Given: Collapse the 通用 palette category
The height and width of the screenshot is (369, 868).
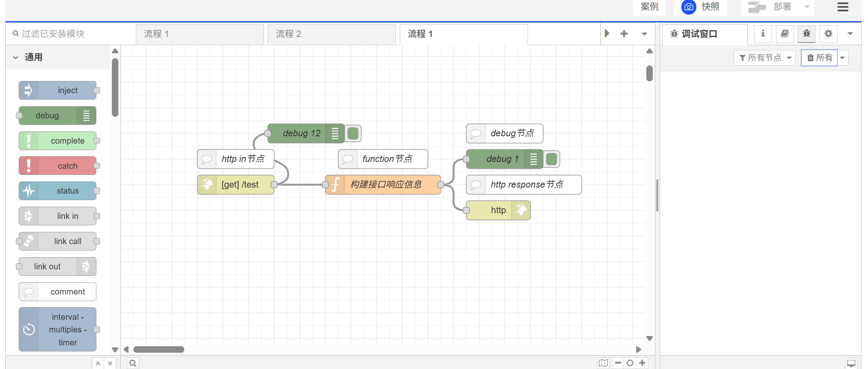Looking at the screenshot, I should tap(57, 57).
